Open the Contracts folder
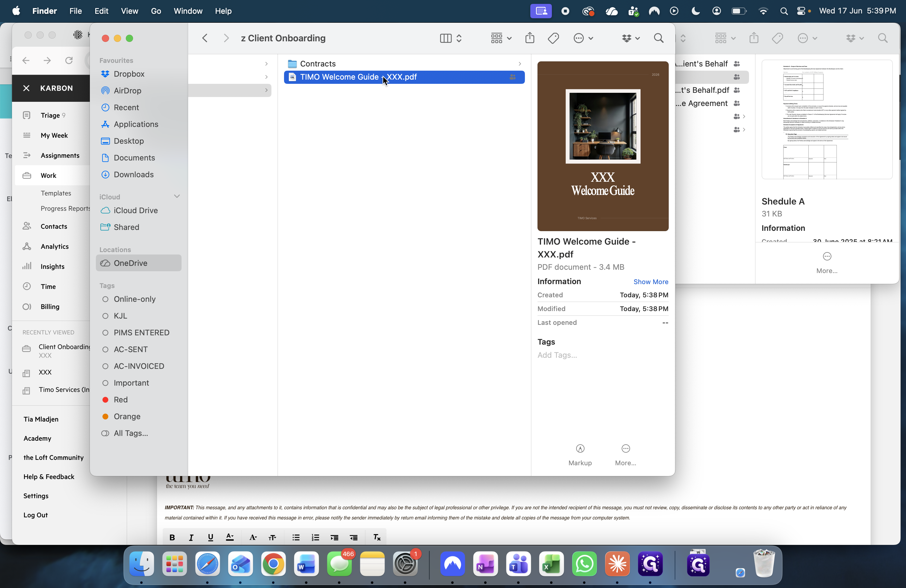Screen dimensions: 906x588 coord(404,64)
